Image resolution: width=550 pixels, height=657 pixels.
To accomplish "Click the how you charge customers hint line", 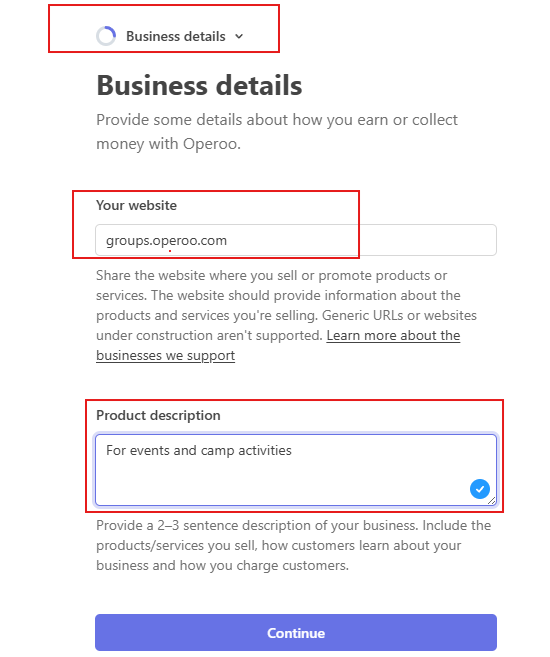I will click(222, 566).
